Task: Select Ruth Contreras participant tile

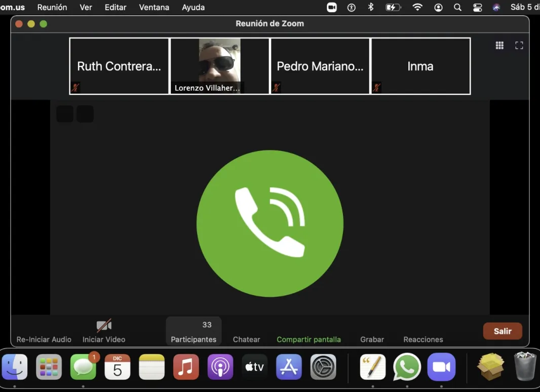Action: point(119,66)
